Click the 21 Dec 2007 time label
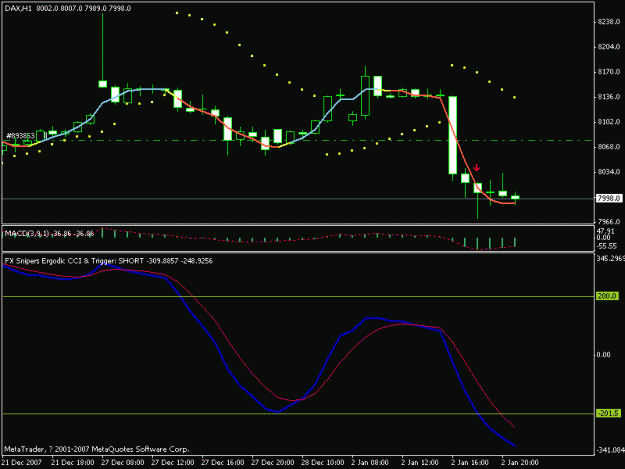The width and height of the screenshot is (625, 469). [x=22, y=463]
